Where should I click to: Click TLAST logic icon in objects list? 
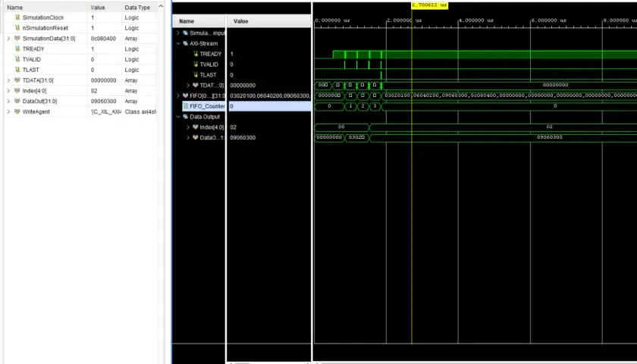click(x=17, y=70)
